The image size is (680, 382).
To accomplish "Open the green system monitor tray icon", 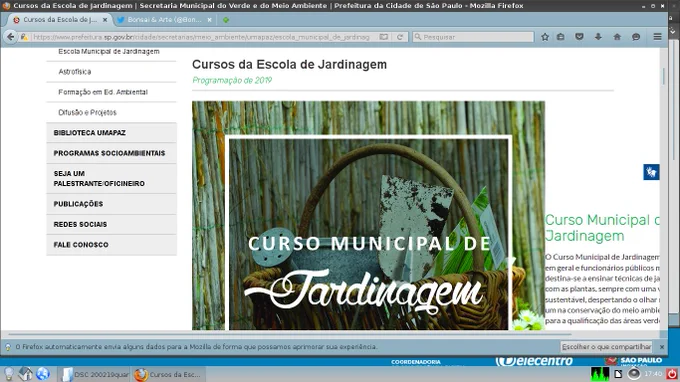I will point(600,374).
